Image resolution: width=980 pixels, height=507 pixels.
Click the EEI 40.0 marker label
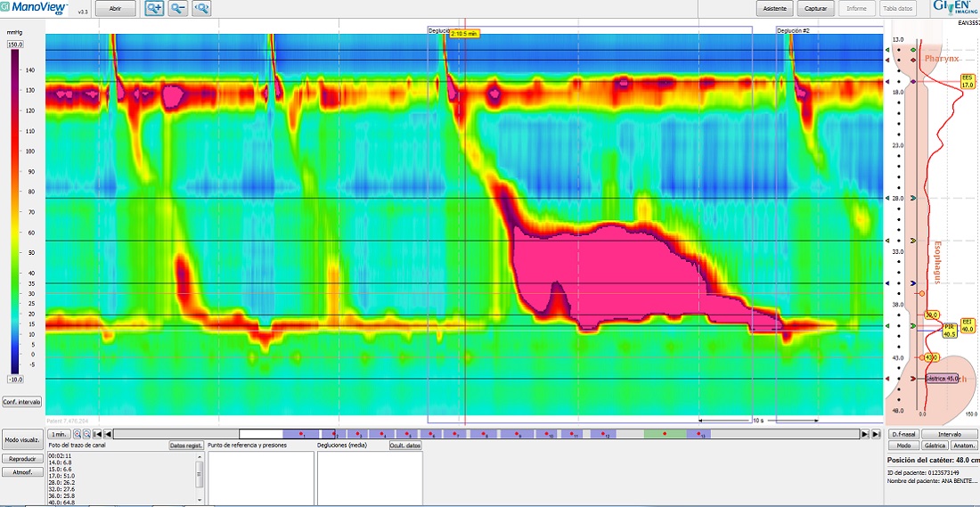968,325
